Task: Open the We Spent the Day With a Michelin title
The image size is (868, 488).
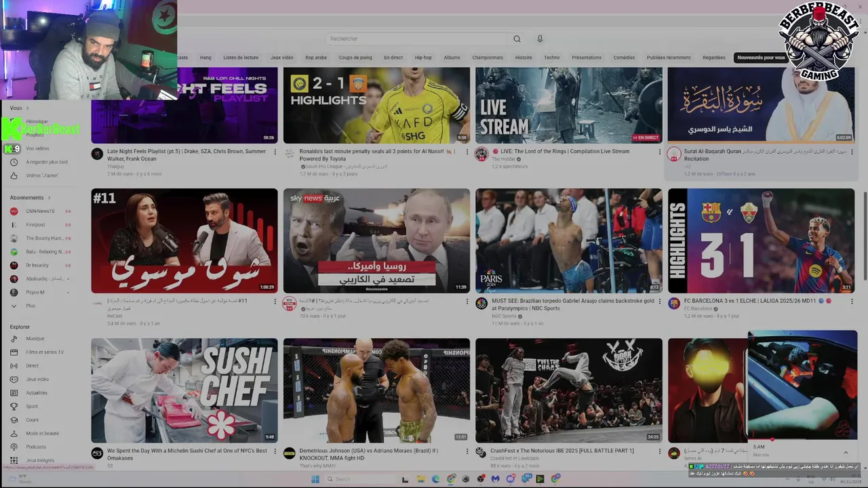Action: point(187,454)
